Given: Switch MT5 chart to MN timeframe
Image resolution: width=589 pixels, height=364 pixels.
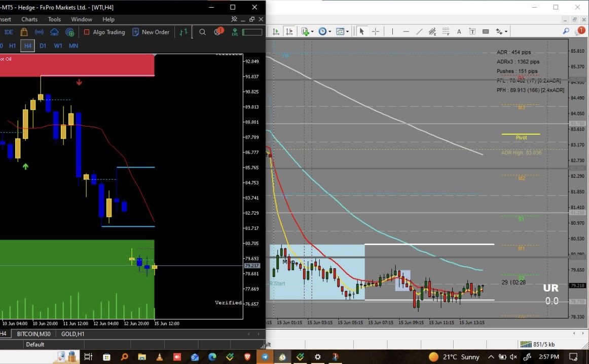Looking at the screenshot, I should 73,46.
